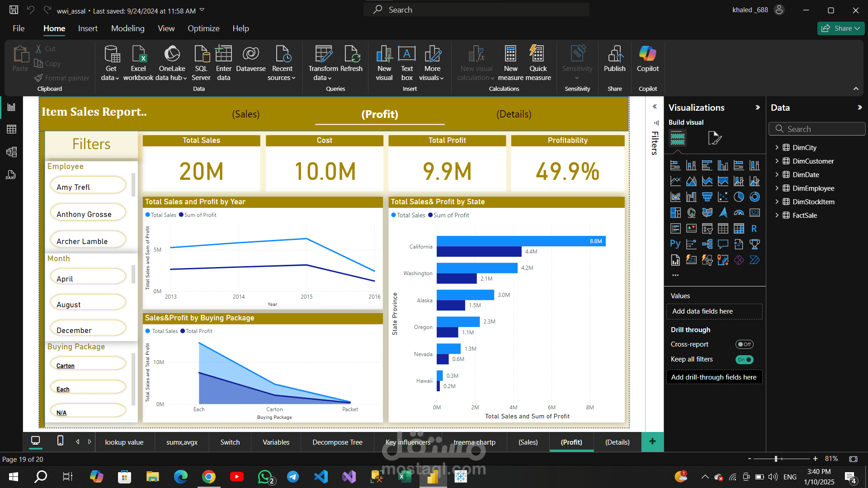Choose the R script visual icon

pos(754,229)
